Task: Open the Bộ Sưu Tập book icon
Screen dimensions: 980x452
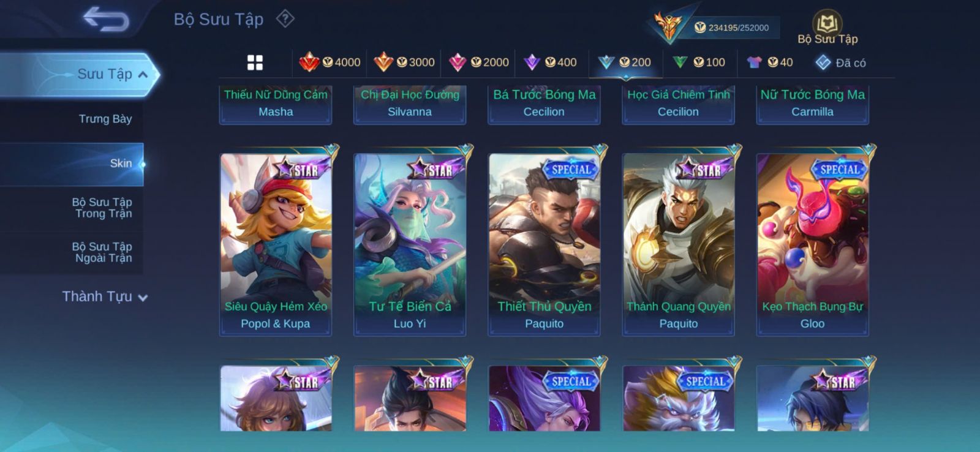Action: (x=827, y=28)
